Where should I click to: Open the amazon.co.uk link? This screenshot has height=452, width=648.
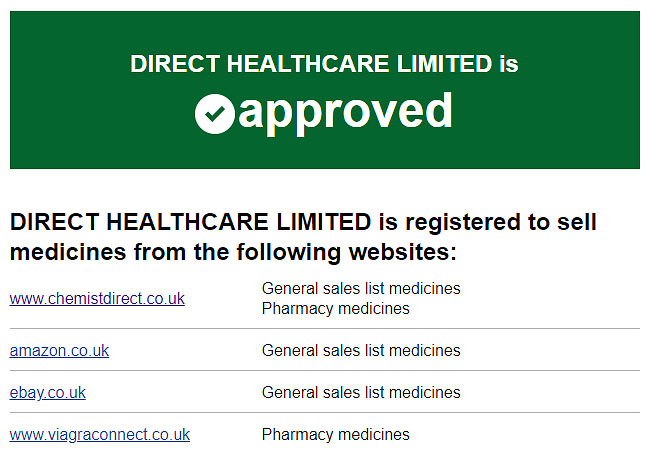click(59, 350)
